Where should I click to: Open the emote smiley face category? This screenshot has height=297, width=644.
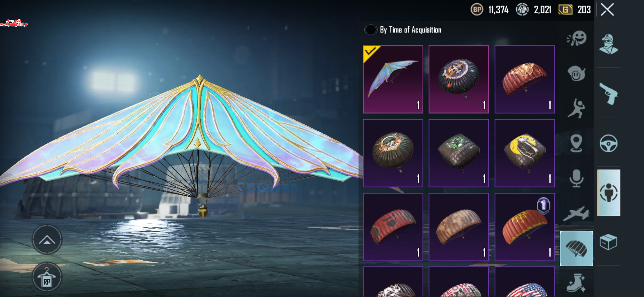coord(577,38)
